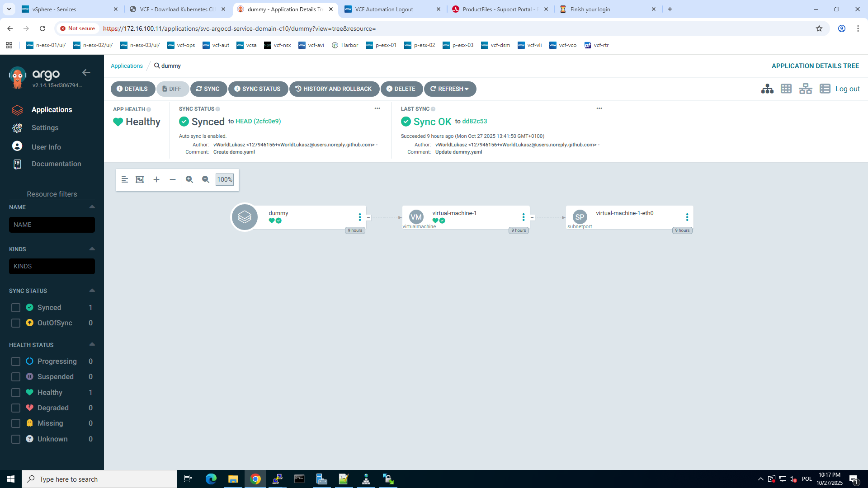This screenshot has width=868, height=488.
Task: Click the Applications breadcrumb link
Action: [127, 66]
